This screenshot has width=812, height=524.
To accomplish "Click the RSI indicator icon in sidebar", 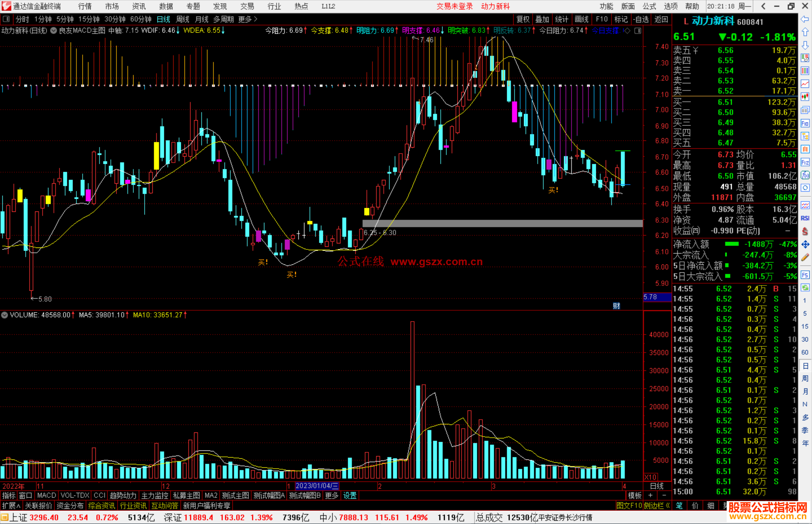I will tap(805, 218).
